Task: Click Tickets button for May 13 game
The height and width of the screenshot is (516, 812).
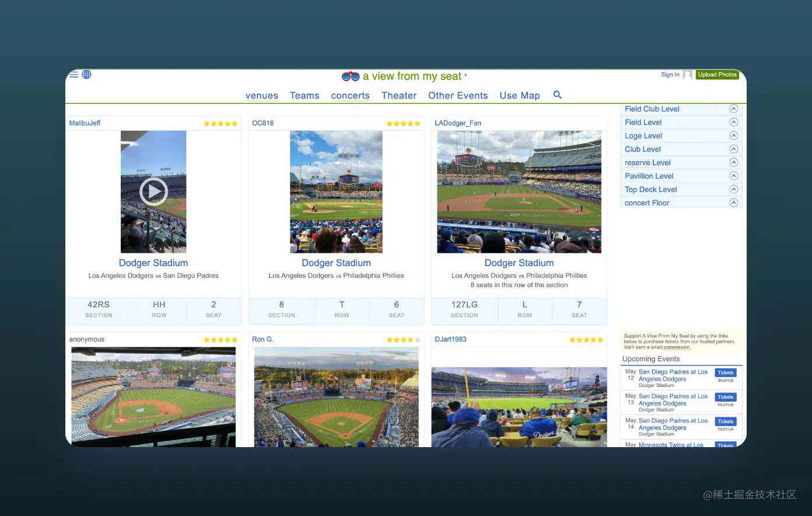Action: pos(726,397)
